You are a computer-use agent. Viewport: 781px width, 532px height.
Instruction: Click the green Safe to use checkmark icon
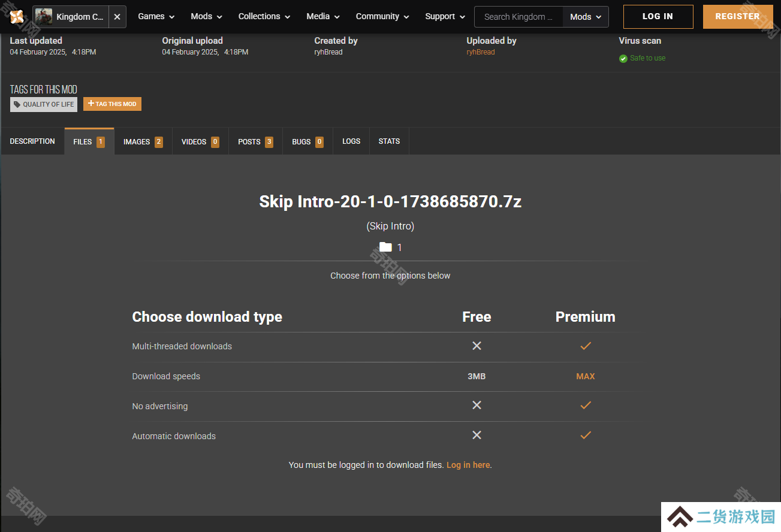pyautogui.click(x=623, y=59)
